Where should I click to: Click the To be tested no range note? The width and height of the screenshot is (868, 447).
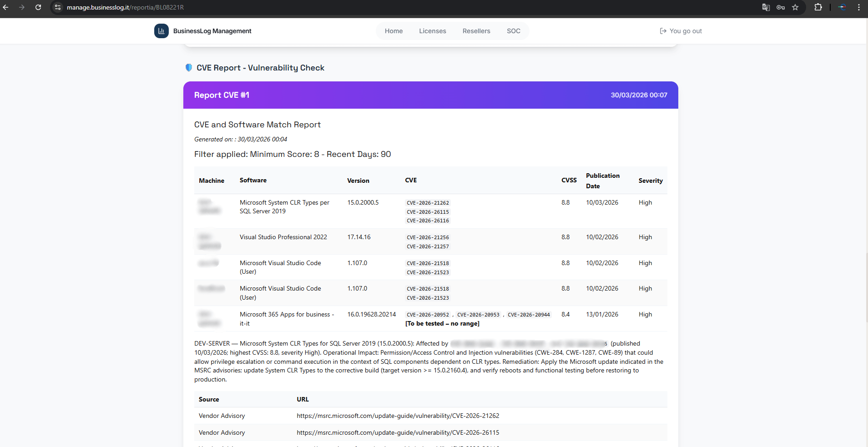click(442, 323)
